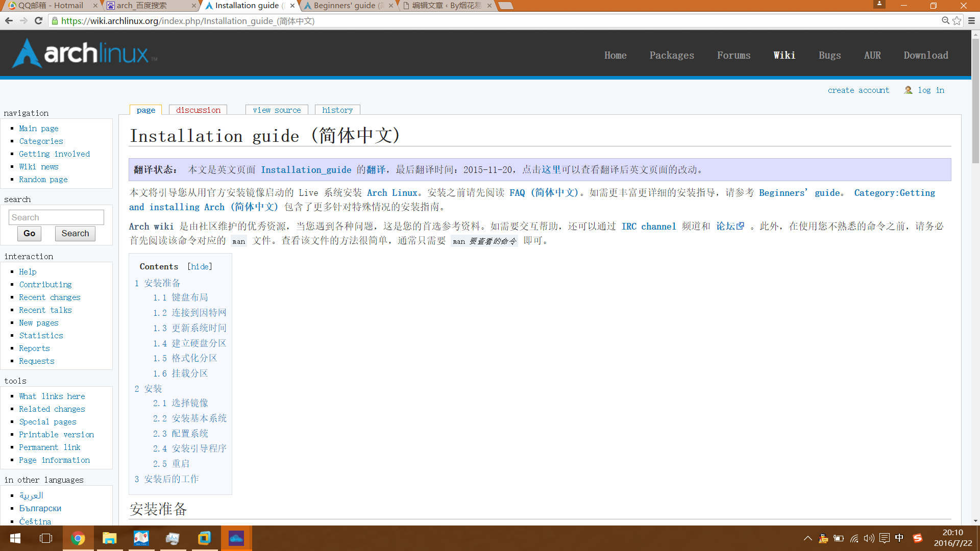Open the Chrome menu (three lines)
Screen dimensions: 980x551
coord(971,21)
